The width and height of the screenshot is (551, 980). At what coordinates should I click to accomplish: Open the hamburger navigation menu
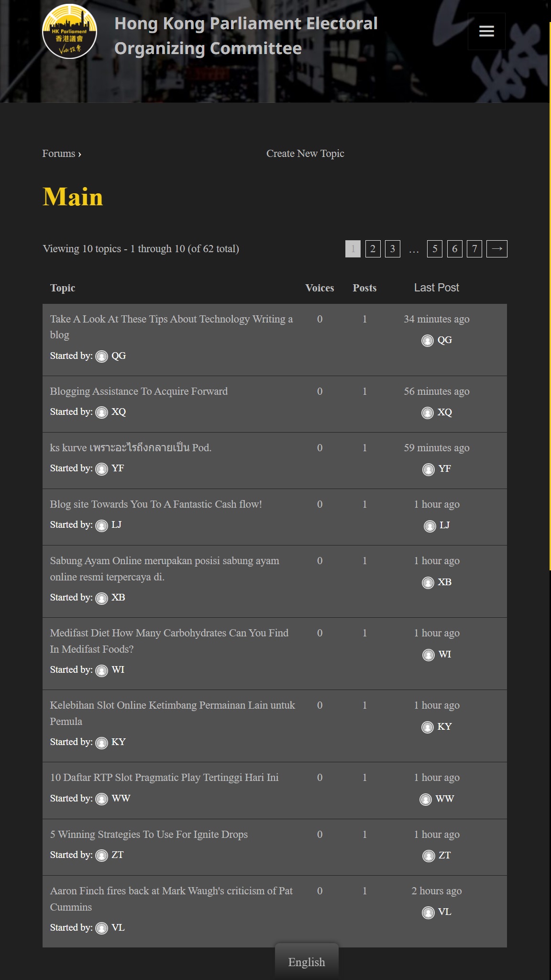(x=486, y=32)
